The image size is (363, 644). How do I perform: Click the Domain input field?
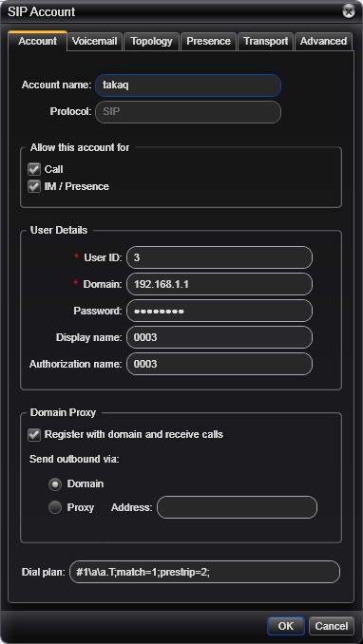220,284
